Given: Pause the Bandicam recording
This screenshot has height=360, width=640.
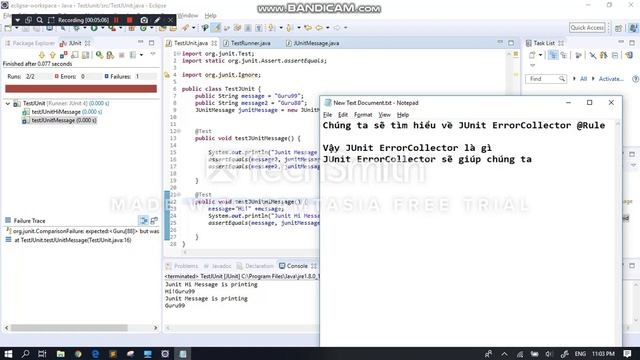Looking at the screenshot, I should point(116,20).
